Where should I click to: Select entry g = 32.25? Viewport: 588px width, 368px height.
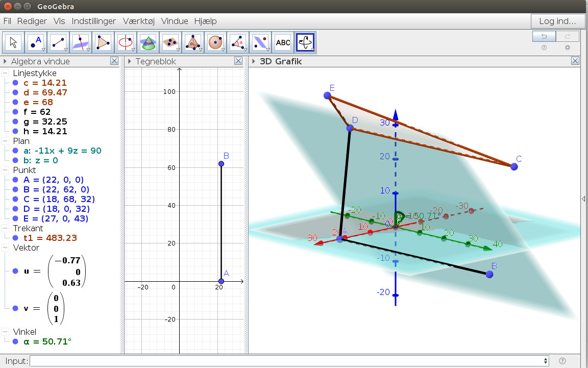coord(45,121)
